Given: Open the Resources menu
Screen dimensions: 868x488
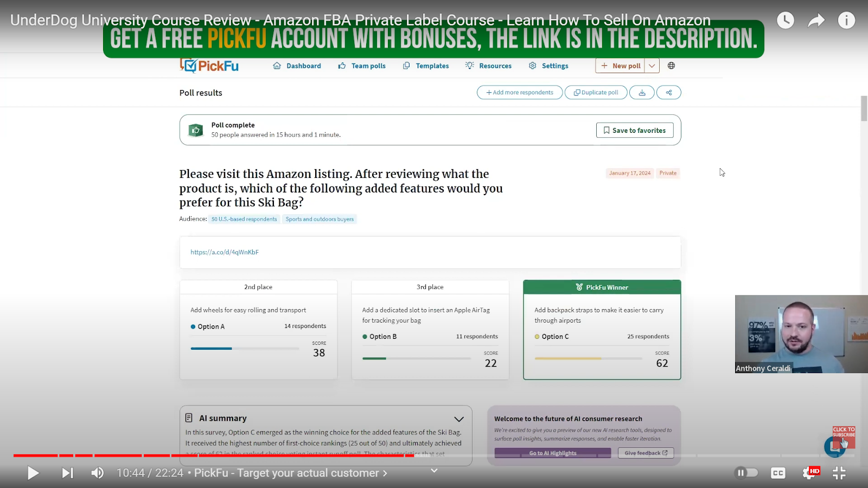Looking at the screenshot, I should [488, 66].
